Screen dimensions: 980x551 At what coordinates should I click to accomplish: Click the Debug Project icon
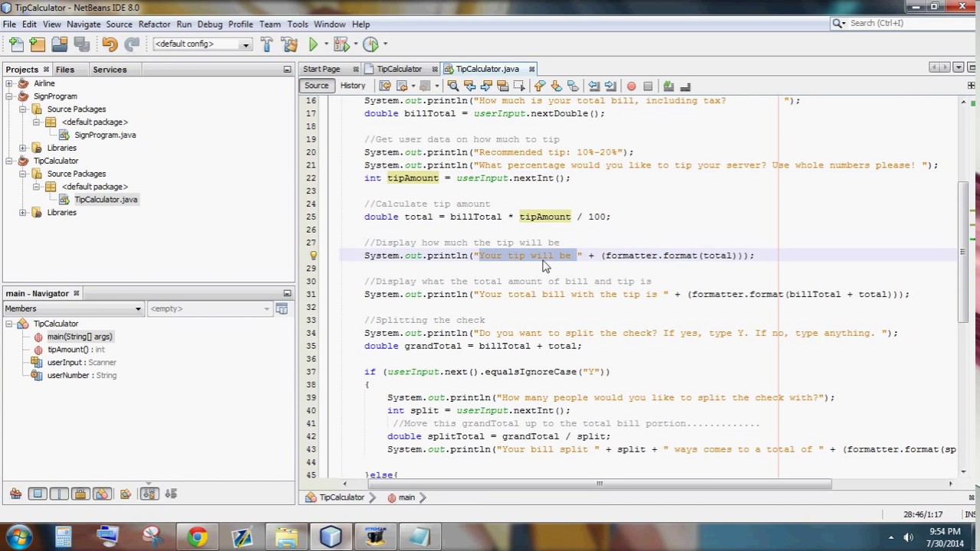(341, 44)
